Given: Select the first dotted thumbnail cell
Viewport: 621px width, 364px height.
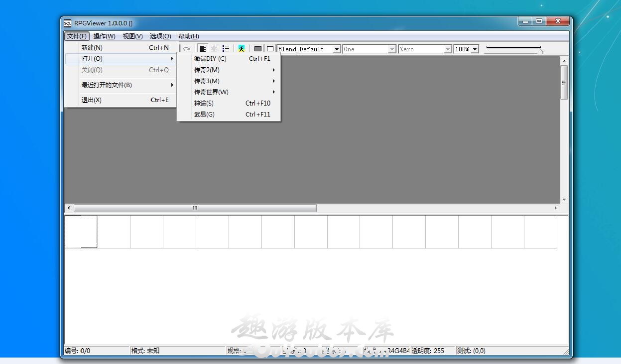Looking at the screenshot, I should [x=81, y=232].
